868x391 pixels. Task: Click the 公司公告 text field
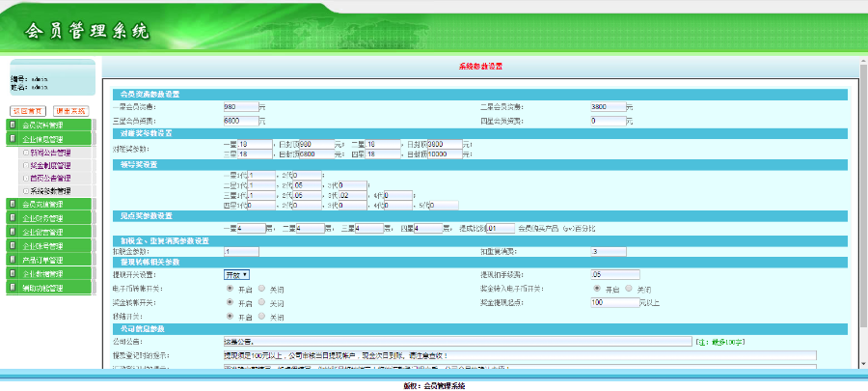[x=457, y=342]
